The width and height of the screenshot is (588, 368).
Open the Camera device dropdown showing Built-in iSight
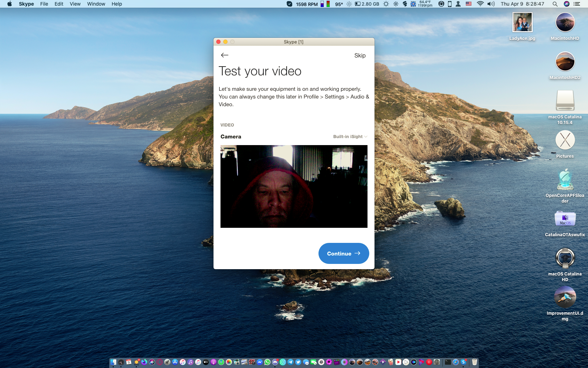[350, 137]
